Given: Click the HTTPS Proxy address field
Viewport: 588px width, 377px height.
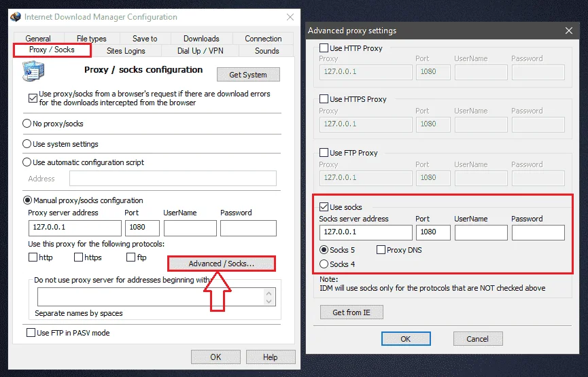Looking at the screenshot, I should click(366, 124).
